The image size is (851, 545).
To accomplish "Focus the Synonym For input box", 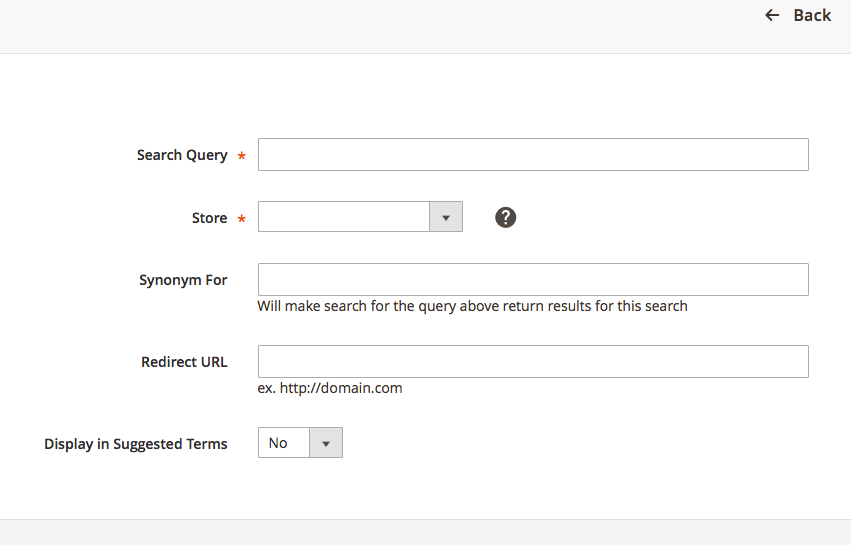I will click(532, 280).
